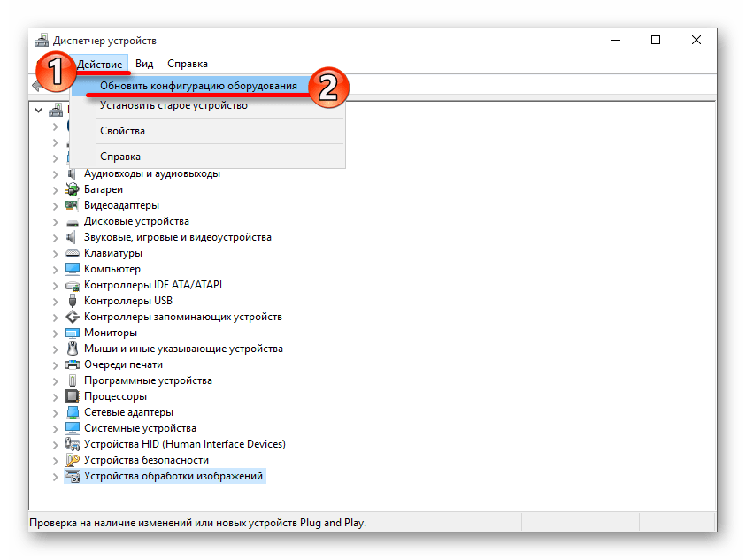Screen dimensions: 746x560
Task: Click the Batteries (Батареи) device icon
Action: coord(73,189)
